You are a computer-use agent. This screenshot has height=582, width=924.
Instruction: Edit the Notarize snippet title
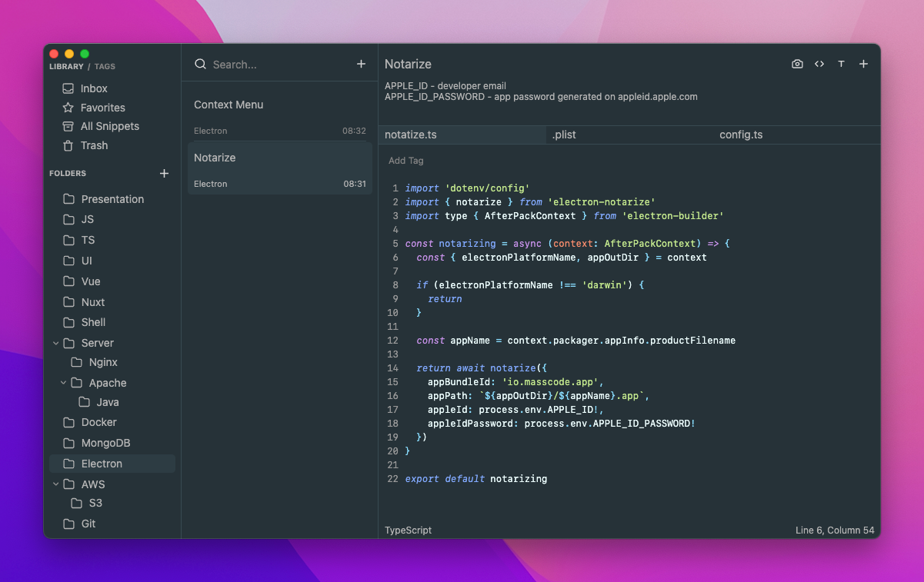coord(408,65)
